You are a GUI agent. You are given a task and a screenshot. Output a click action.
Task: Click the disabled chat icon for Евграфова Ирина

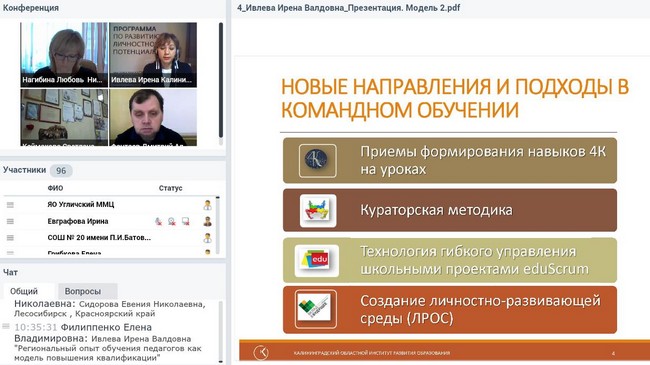(x=185, y=221)
